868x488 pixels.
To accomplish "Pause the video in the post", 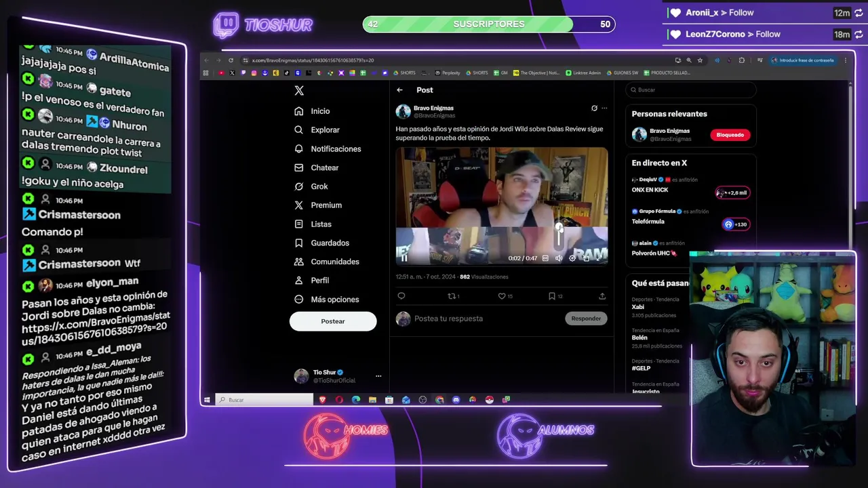I will (x=404, y=258).
